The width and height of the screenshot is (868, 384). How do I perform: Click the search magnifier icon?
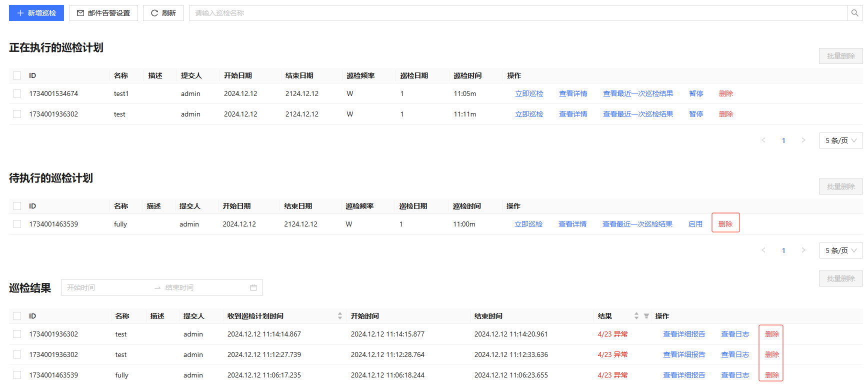(854, 13)
